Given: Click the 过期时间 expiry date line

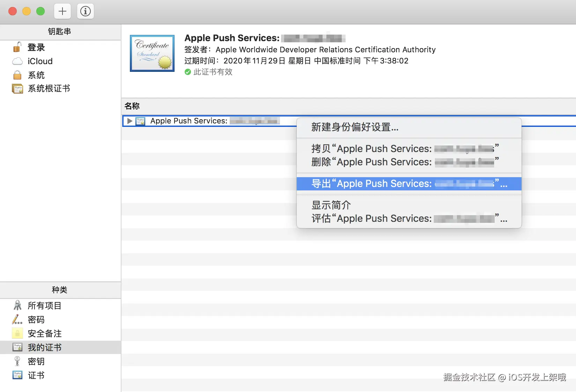Looking at the screenshot, I should coord(296,61).
